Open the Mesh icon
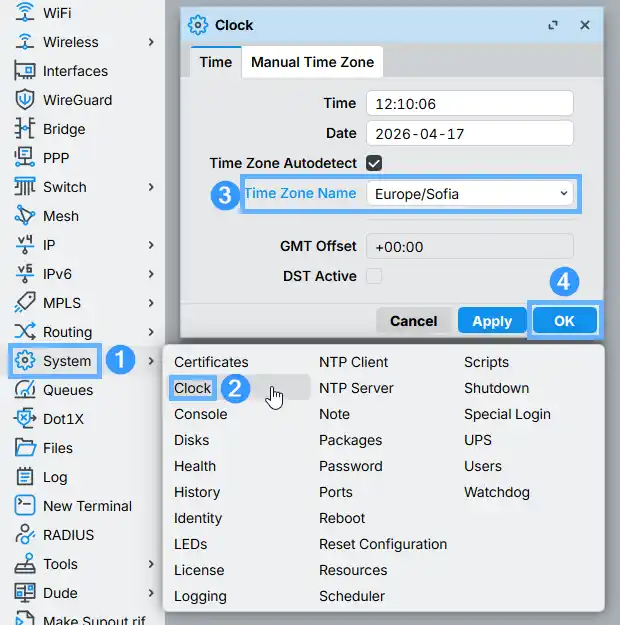Image resolution: width=620 pixels, height=625 pixels. click(x=25, y=216)
